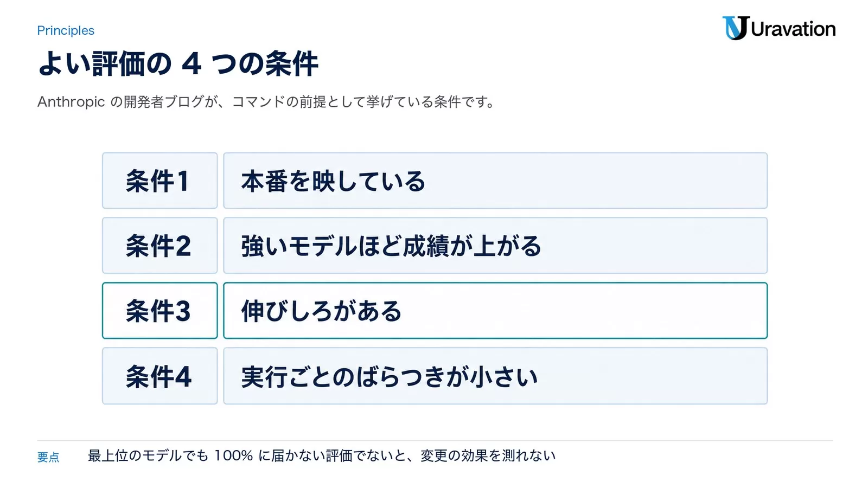Viewport: 868px width, 488px height.
Task: Select the 条件4 label box
Action: tap(160, 376)
